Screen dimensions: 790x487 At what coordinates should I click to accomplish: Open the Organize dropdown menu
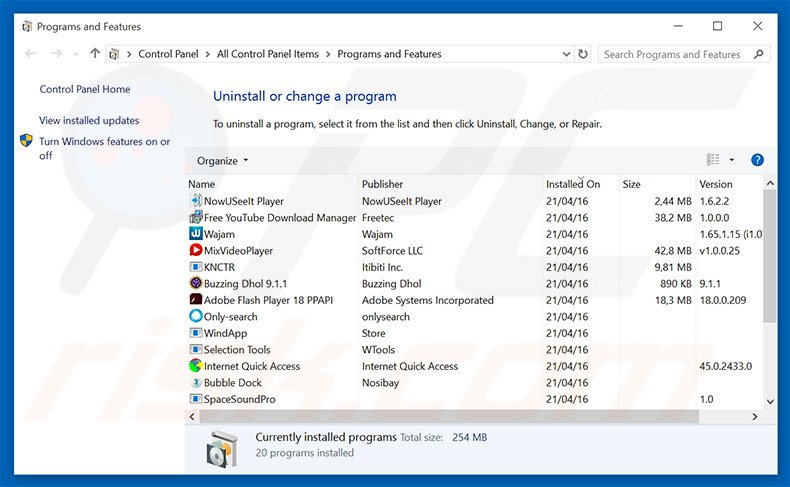222,161
